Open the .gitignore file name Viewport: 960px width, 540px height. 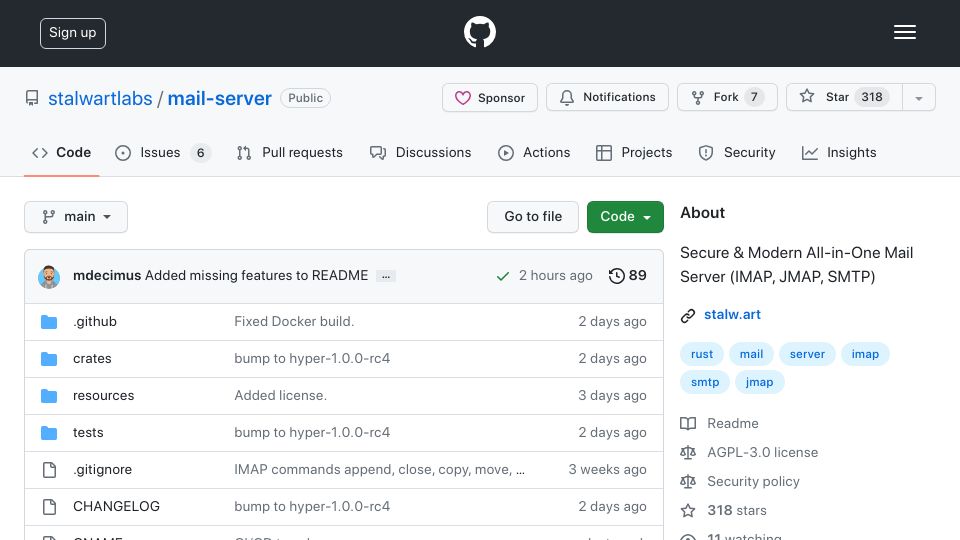(102, 470)
